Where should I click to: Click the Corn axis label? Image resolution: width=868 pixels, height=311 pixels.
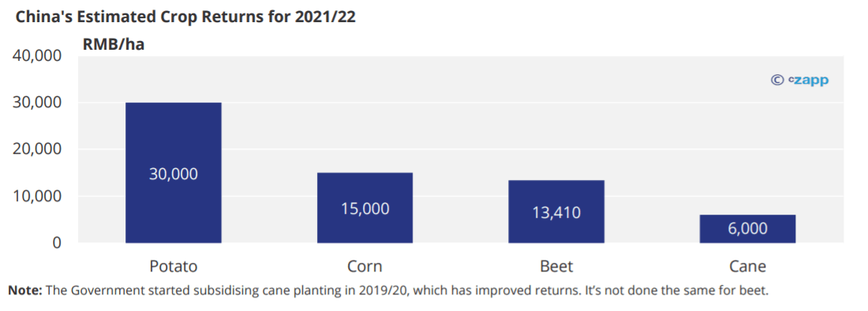pyautogui.click(x=365, y=266)
